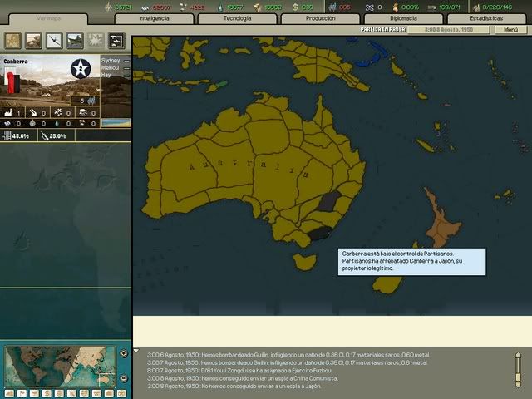Click the white star nation emblem

81,69
